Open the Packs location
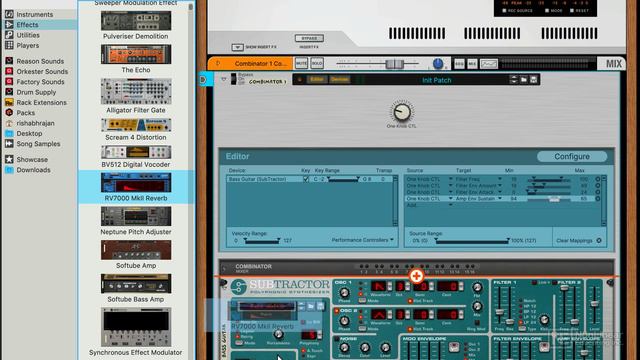Screen dimensions: 640x360 pyautogui.click(x=25, y=113)
